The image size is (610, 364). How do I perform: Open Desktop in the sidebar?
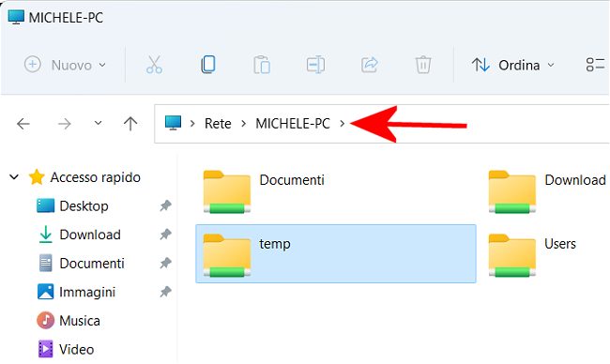pyautogui.click(x=72, y=206)
